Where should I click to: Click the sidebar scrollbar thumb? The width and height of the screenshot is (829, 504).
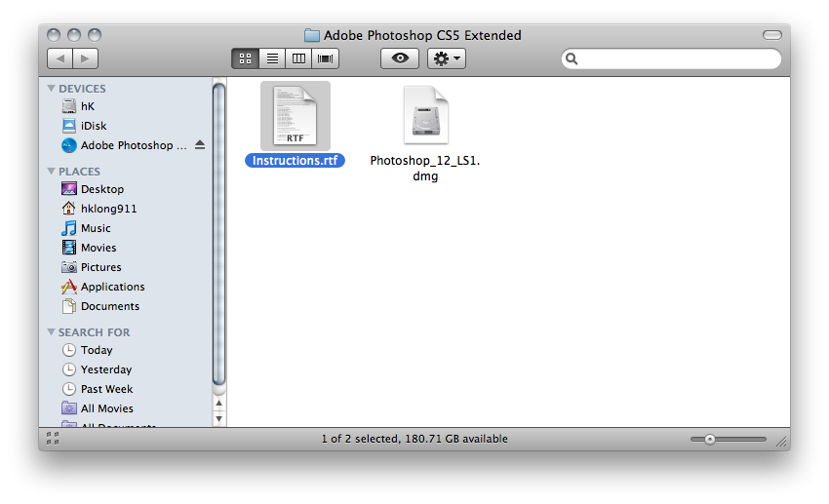218,235
